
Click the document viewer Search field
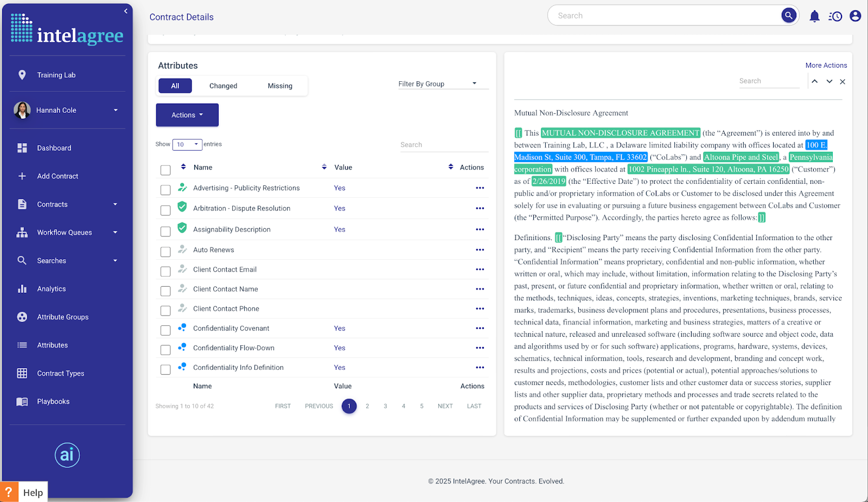pyautogui.click(x=769, y=81)
